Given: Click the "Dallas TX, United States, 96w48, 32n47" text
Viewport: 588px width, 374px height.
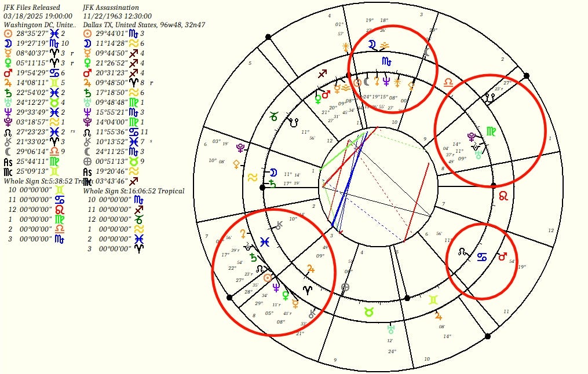Looking at the screenshot, I should tap(144, 25).
